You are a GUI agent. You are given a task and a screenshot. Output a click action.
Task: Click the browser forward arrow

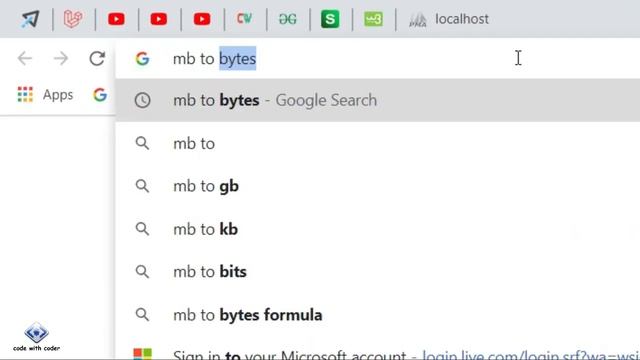coord(61,58)
